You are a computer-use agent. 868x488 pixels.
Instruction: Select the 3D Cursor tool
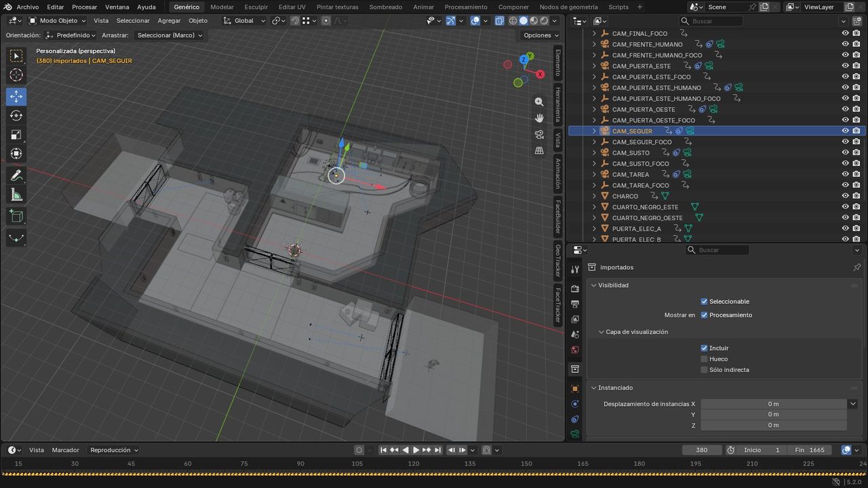point(16,75)
